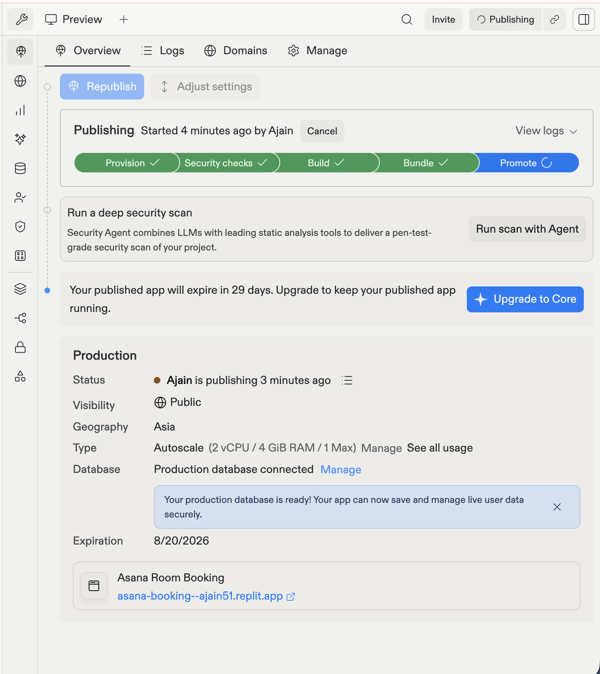Open the wrench tools icon
The width and height of the screenshot is (600, 674).
click(21, 19)
